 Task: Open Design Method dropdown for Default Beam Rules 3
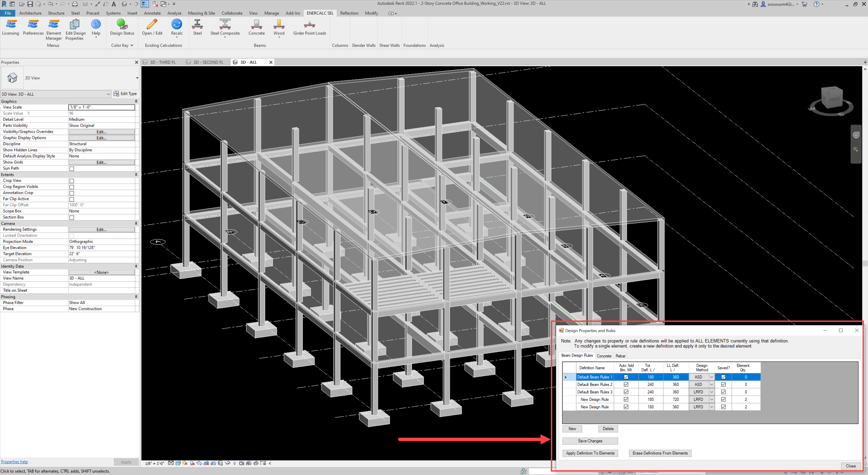coord(711,392)
